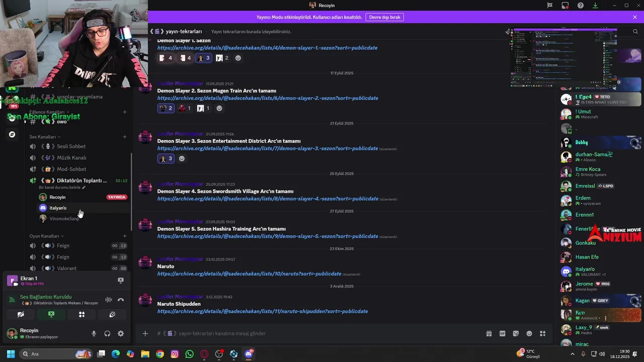Open Diktatörün Toplantı voice channel
644x362 pixels.
click(x=78, y=180)
